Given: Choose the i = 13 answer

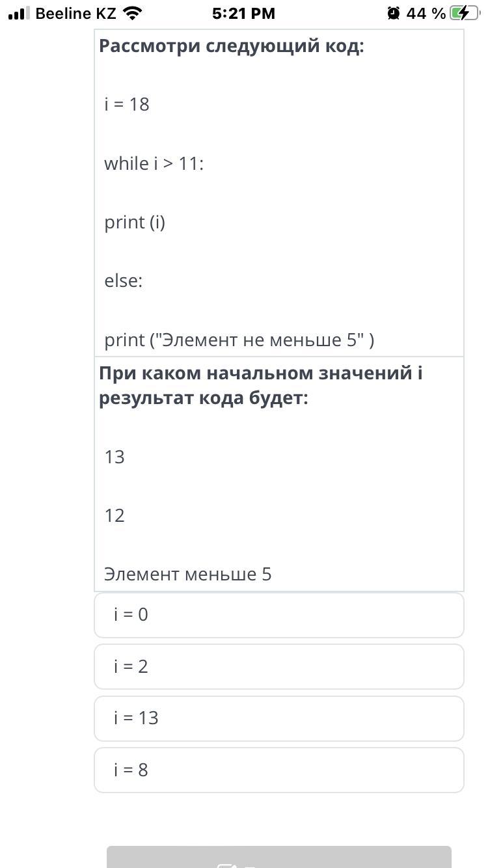Looking at the screenshot, I should 278,718.
